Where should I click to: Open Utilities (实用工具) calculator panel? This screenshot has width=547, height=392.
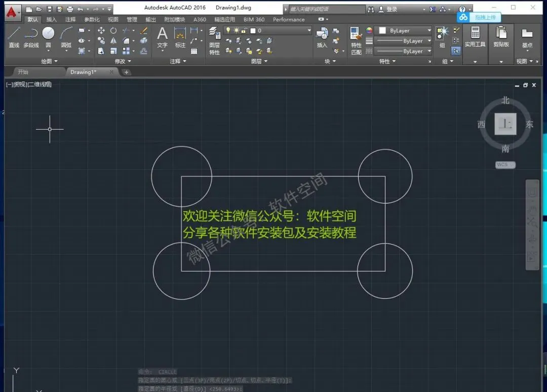click(x=475, y=36)
